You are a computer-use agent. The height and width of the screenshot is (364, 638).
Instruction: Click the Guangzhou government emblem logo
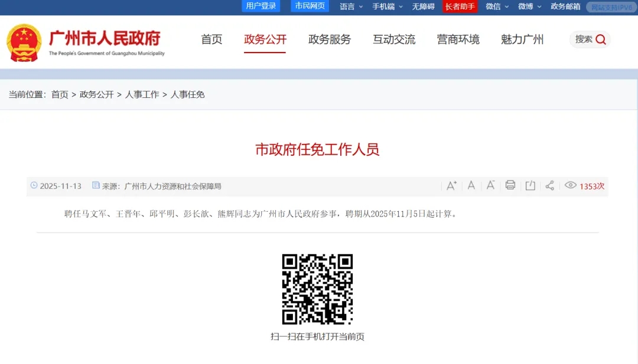point(24,42)
